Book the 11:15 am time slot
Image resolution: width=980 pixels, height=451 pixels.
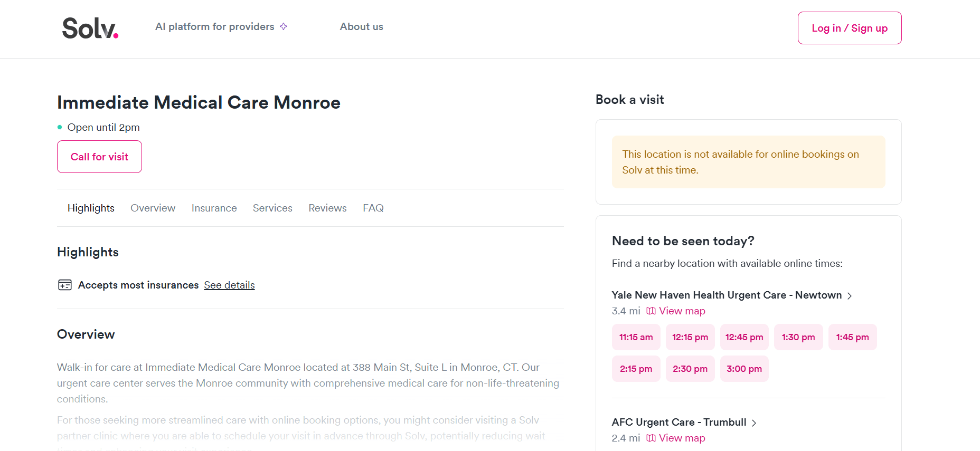[636, 337]
